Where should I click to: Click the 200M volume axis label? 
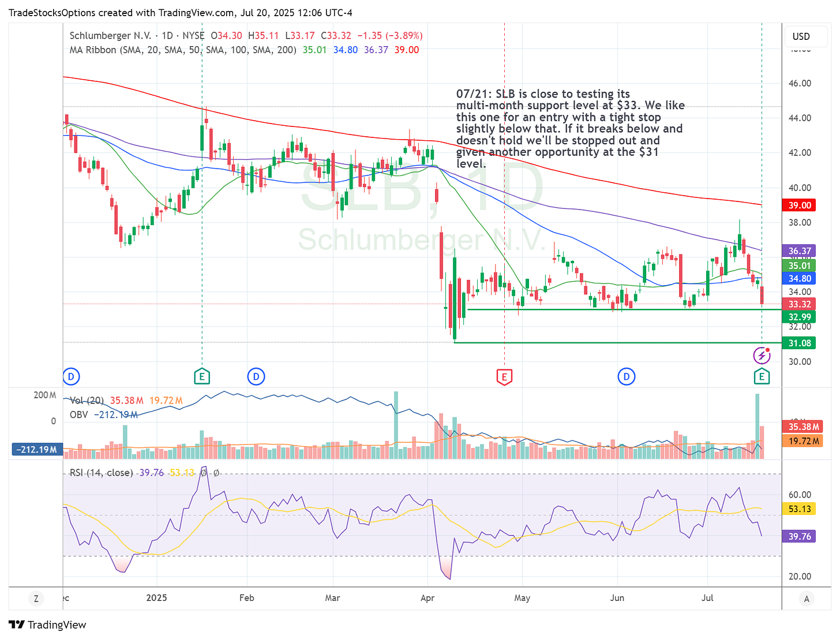[x=45, y=395]
